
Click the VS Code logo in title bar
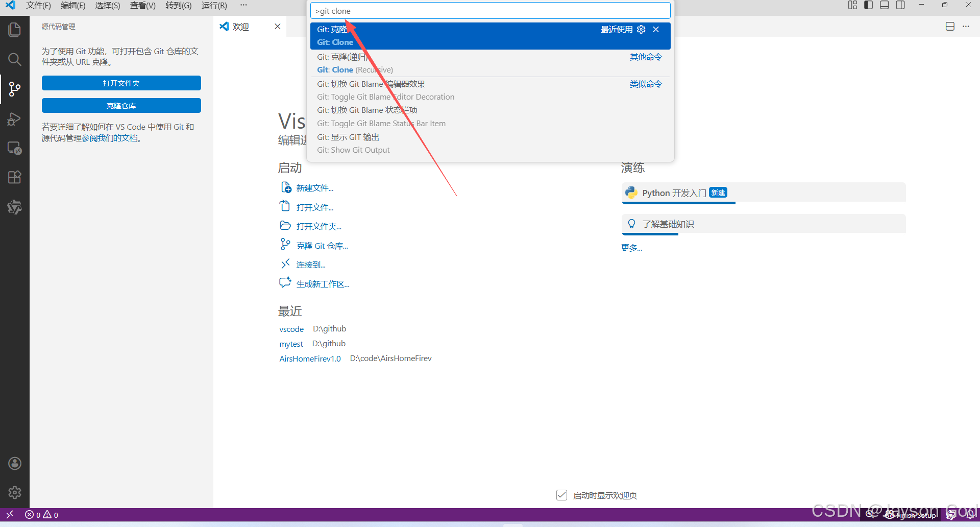point(10,5)
